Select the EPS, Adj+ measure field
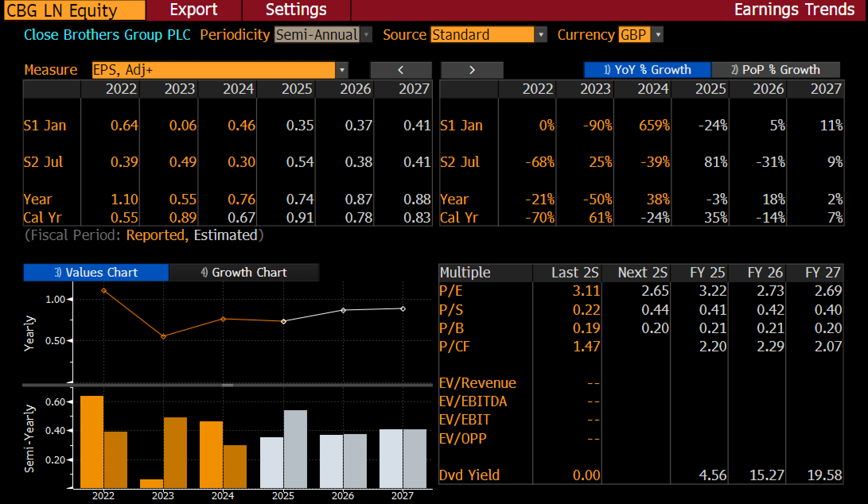The height and width of the screenshot is (504, 868). (214, 70)
